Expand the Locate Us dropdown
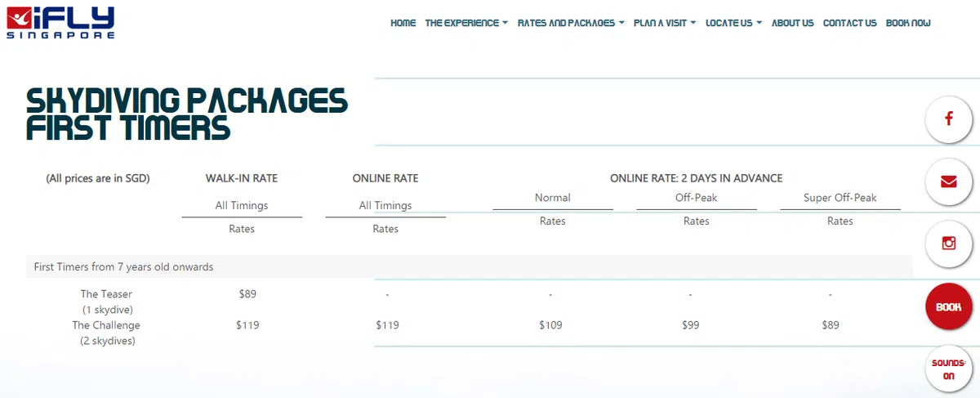The width and height of the screenshot is (980, 398). click(733, 23)
